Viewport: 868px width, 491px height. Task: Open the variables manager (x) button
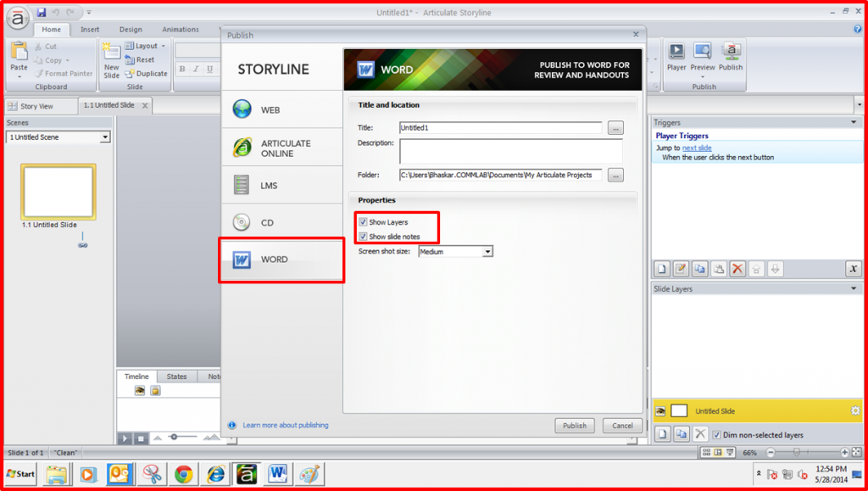pos(853,269)
